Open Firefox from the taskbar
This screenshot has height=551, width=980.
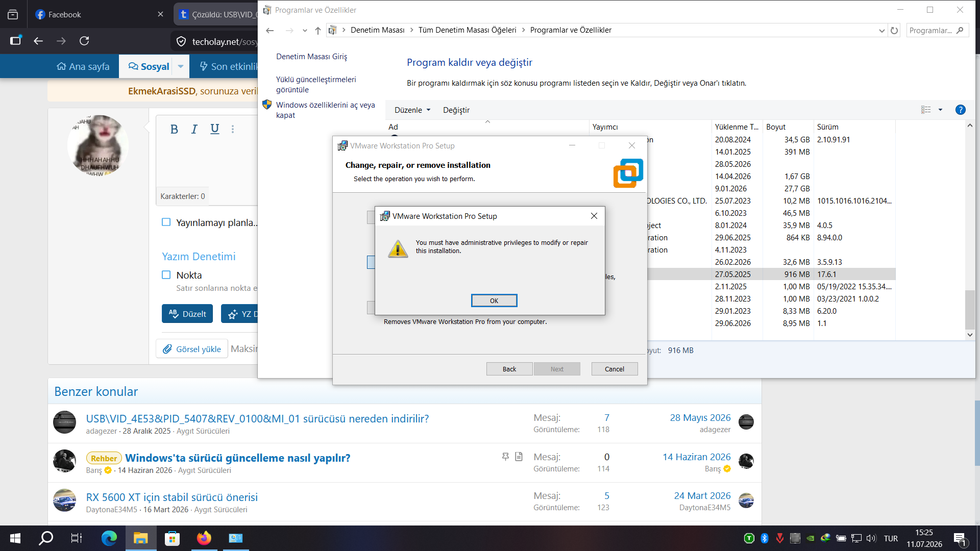click(204, 538)
